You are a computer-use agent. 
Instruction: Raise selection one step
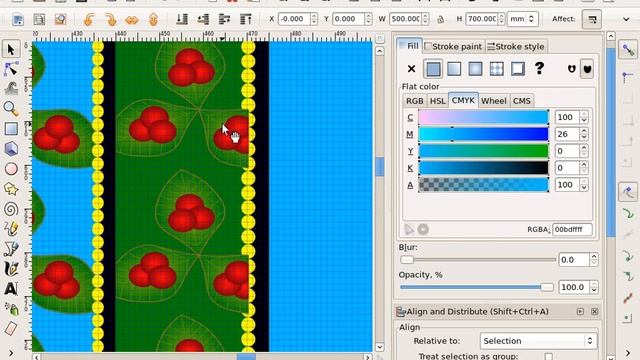(224, 19)
